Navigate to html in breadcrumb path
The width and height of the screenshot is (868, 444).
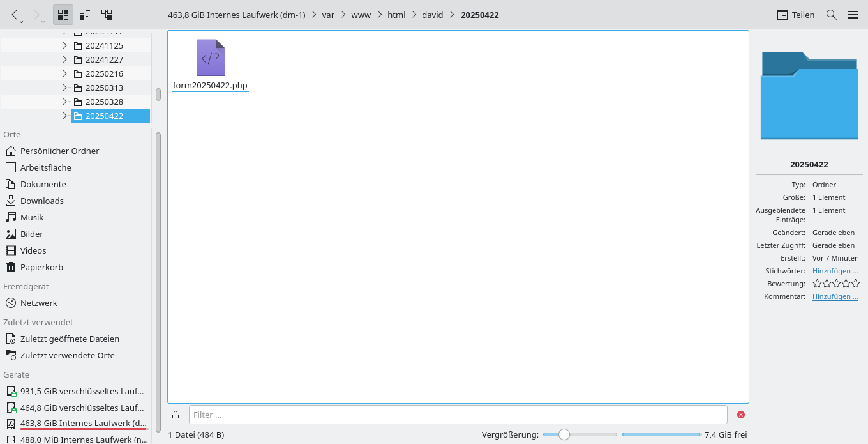(x=396, y=15)
